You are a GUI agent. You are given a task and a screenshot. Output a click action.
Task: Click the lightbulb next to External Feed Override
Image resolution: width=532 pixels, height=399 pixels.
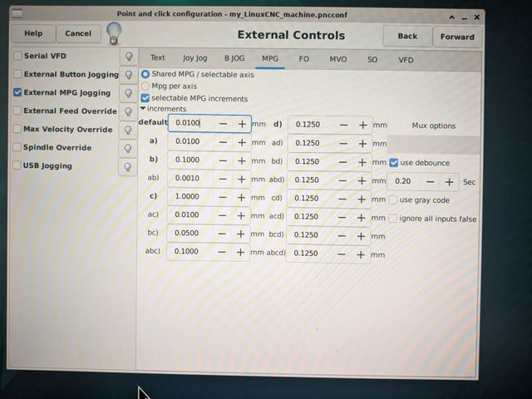click(129, 111)
